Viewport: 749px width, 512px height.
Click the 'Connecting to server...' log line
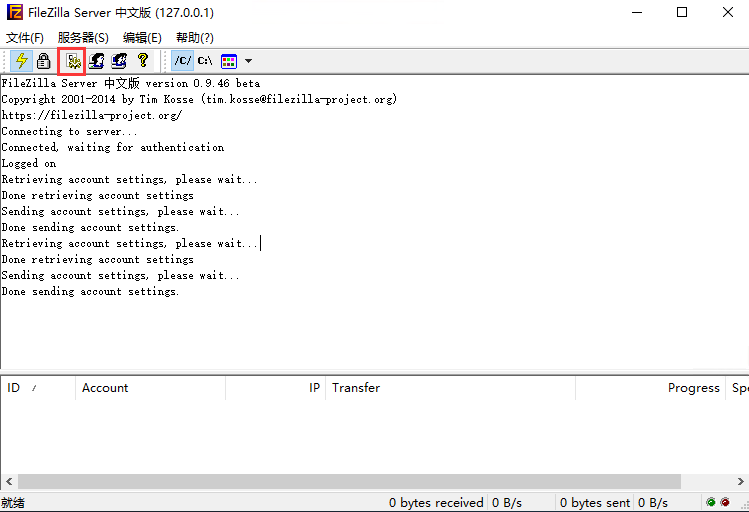pyautogui.click(x=69, y=131)
